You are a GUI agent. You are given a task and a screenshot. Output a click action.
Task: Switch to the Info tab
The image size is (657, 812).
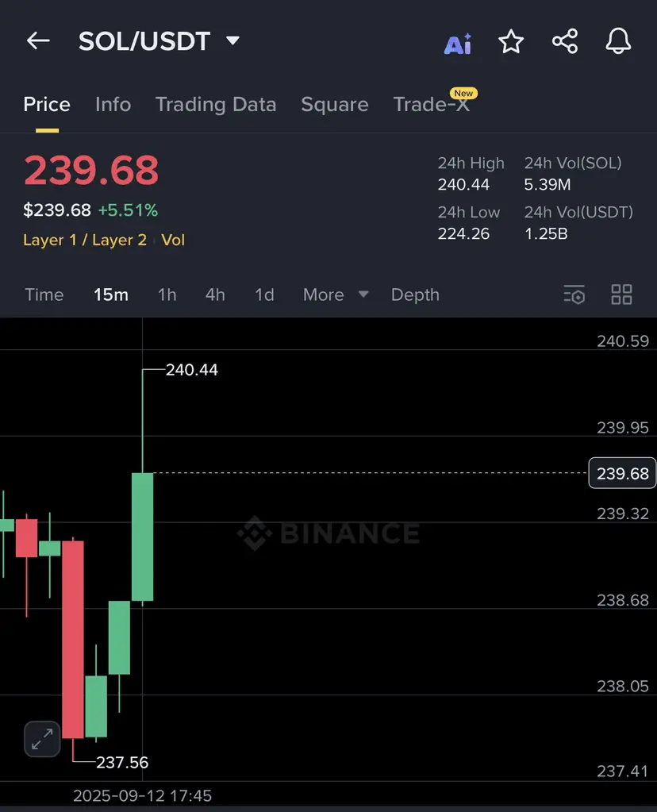(x=113, y=105)
